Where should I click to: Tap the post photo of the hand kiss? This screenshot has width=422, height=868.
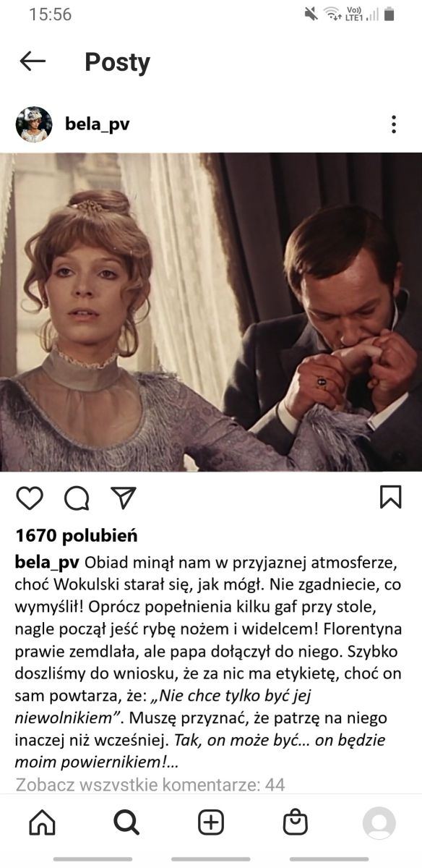click(211, 312)
